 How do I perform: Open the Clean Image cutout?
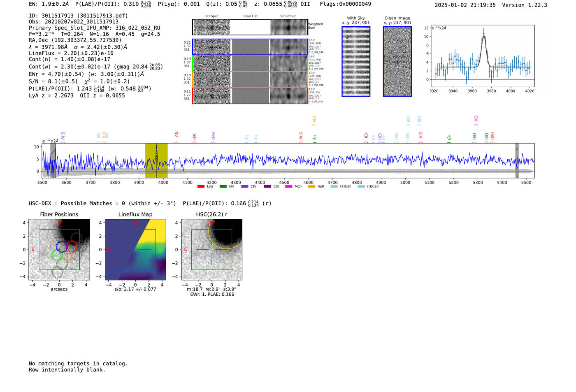397,61
